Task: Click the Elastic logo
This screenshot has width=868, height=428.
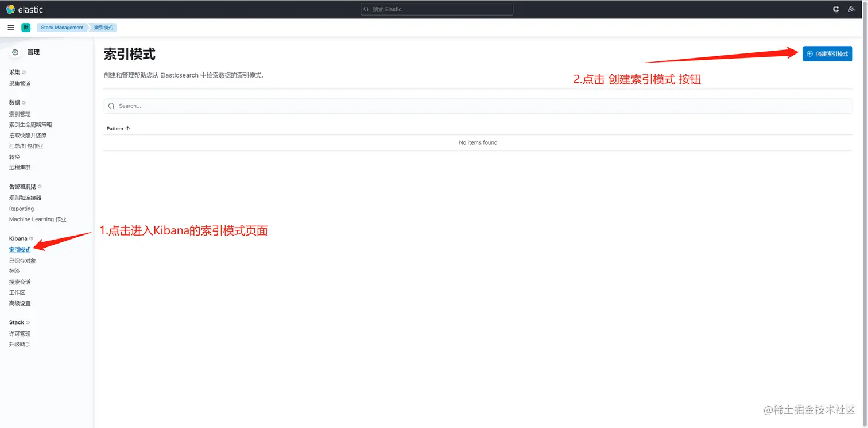Action: click(24, 9)
